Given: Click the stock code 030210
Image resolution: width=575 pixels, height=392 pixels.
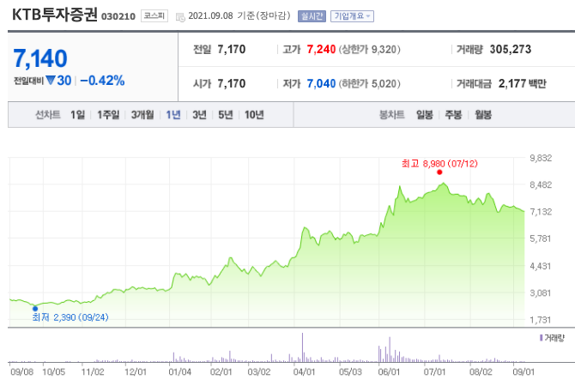Looking at the screenshot, I should coord(118,16).
